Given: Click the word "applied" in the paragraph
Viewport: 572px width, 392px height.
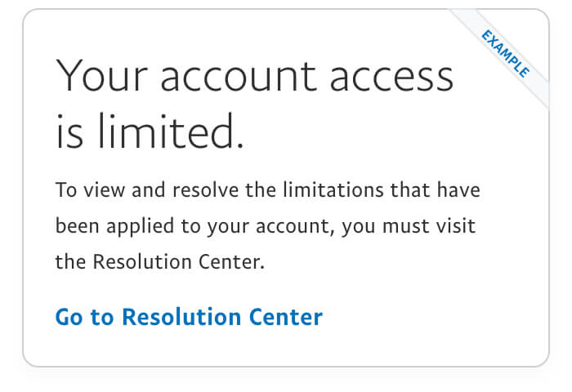Looking at the screenshot, I should pos(132,226).
